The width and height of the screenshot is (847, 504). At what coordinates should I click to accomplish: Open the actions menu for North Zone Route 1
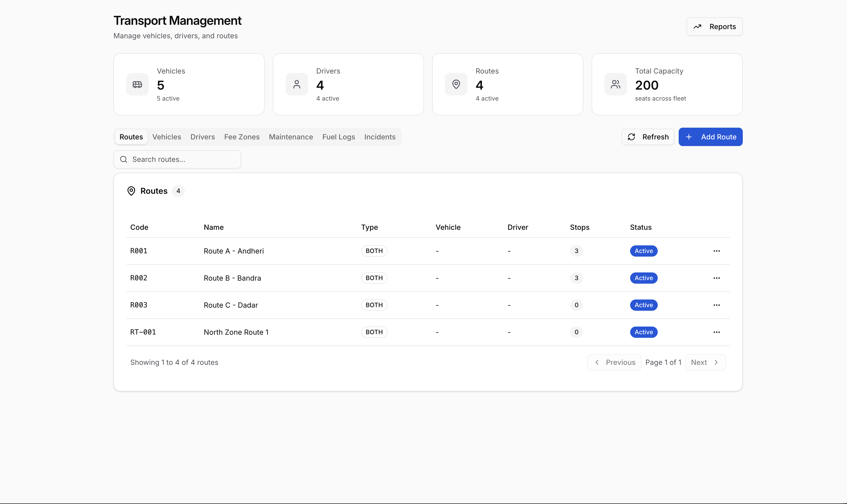716,332
